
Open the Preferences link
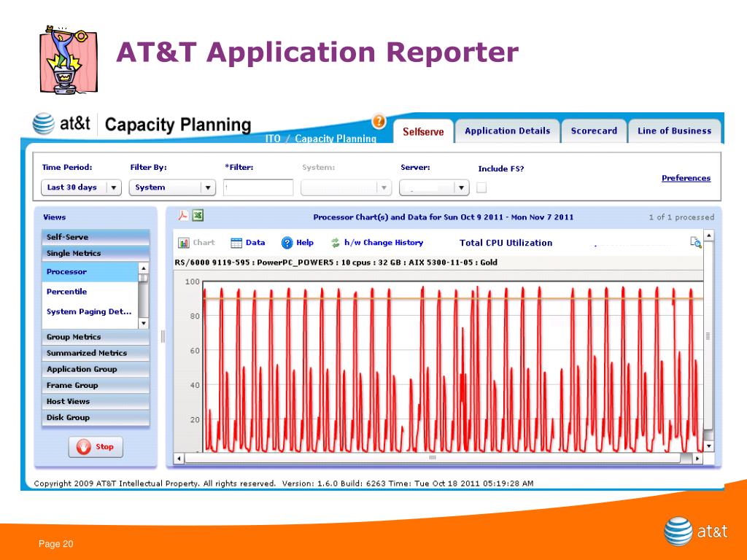click(x=686, y=178)
